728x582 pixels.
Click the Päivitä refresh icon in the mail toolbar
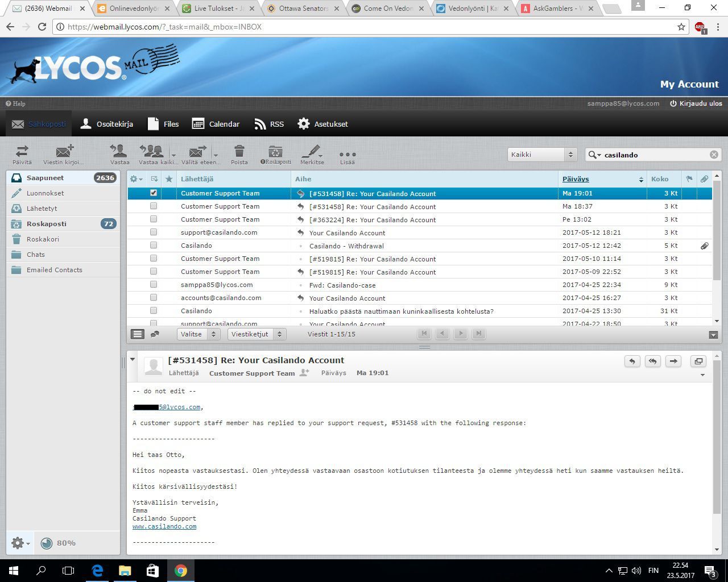pyautogui.click(x=22, y=151)
